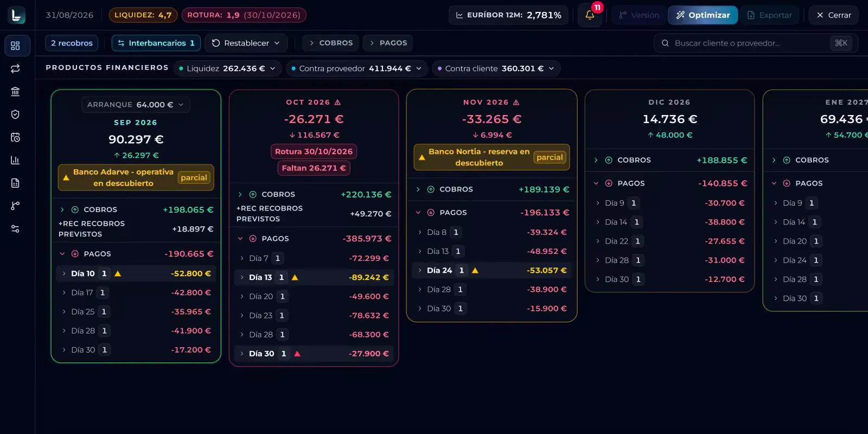Click warning triangle on Día 24 in November
Screen dimensions: 868x434
[x=475, y=270]
